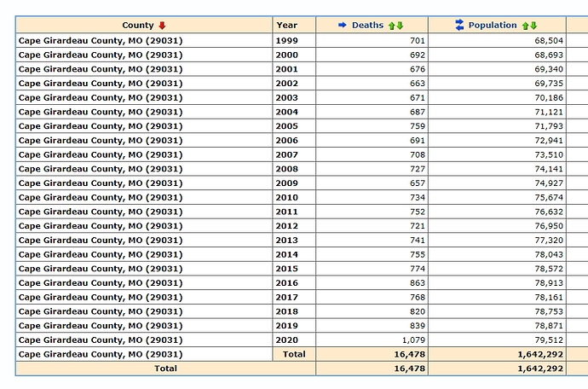
Task: Click the 2016 deaths value 863
Action: coord(418,283)
